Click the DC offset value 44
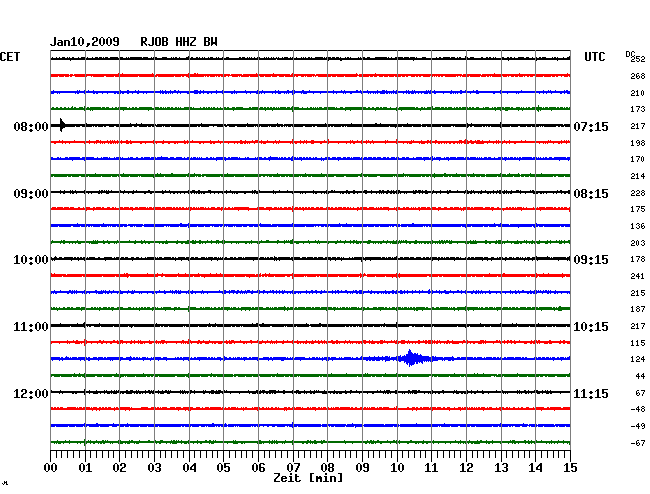The image size is (650, 494). coord(640,376)
